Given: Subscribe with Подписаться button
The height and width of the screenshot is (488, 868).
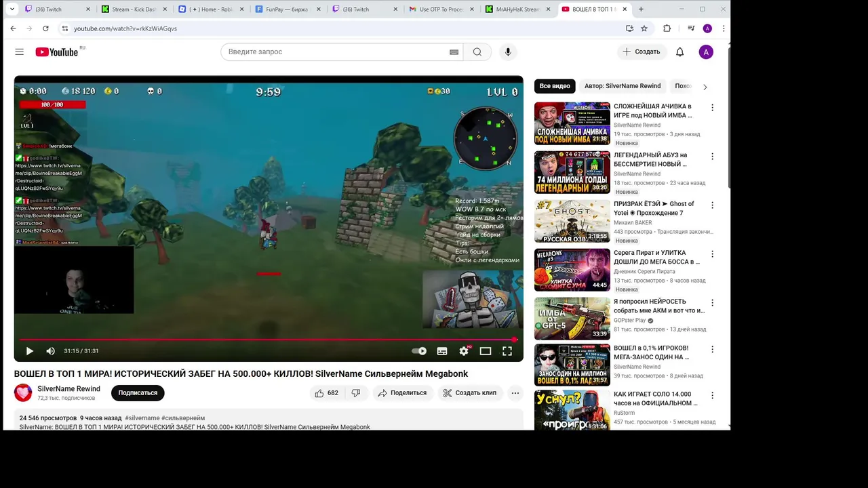Looking at the screenshot, I should (138, 393).
